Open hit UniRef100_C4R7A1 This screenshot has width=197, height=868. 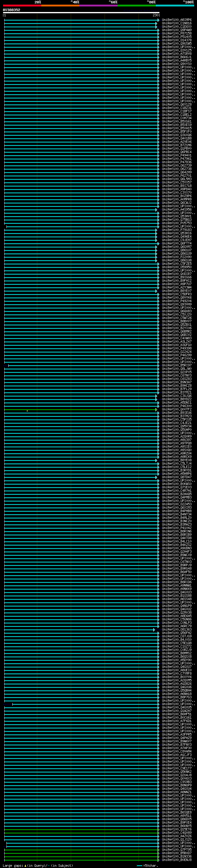(177, 491)
